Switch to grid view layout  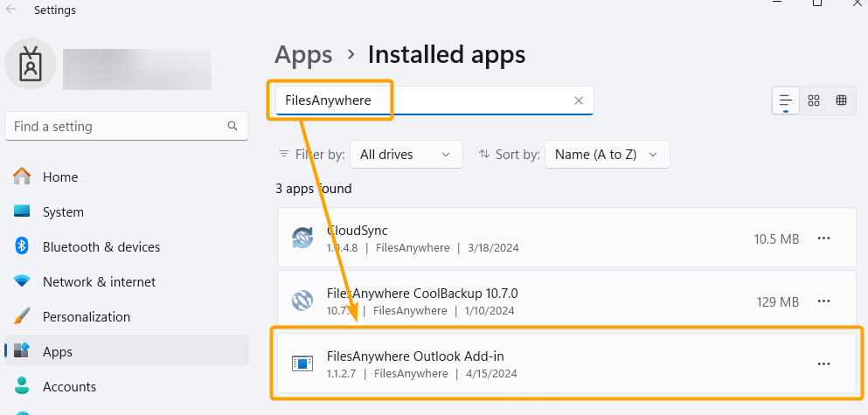click(x=813, y=100)
